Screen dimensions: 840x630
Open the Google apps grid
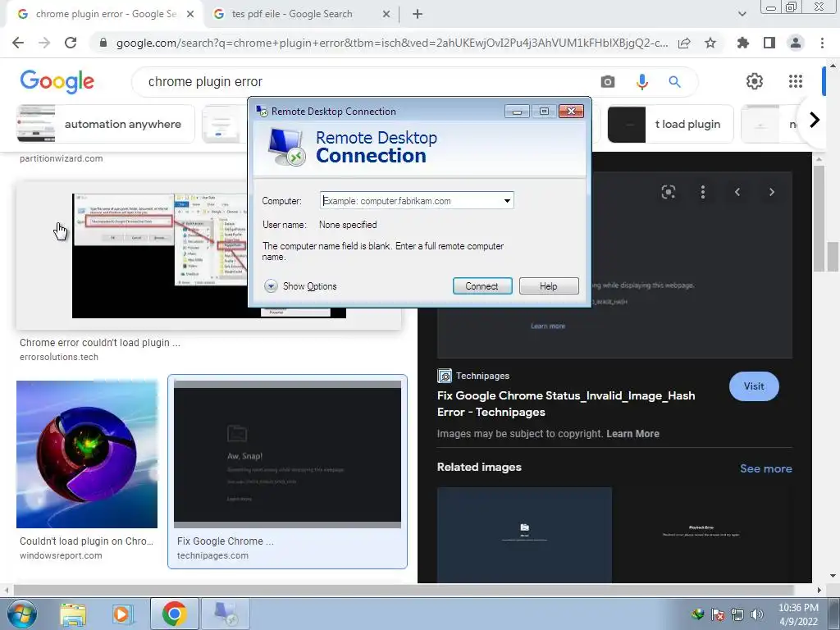click(x=796, y=81)
